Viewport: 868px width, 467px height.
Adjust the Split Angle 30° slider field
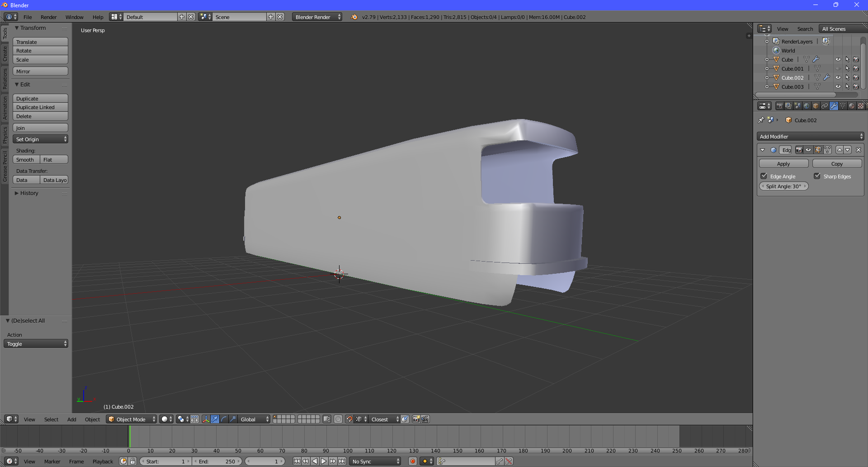(783, 186)
